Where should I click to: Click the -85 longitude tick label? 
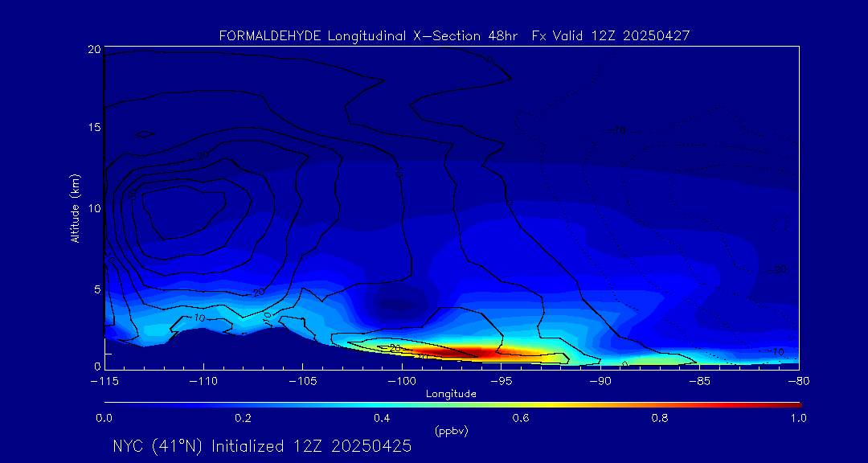[699, 382]
